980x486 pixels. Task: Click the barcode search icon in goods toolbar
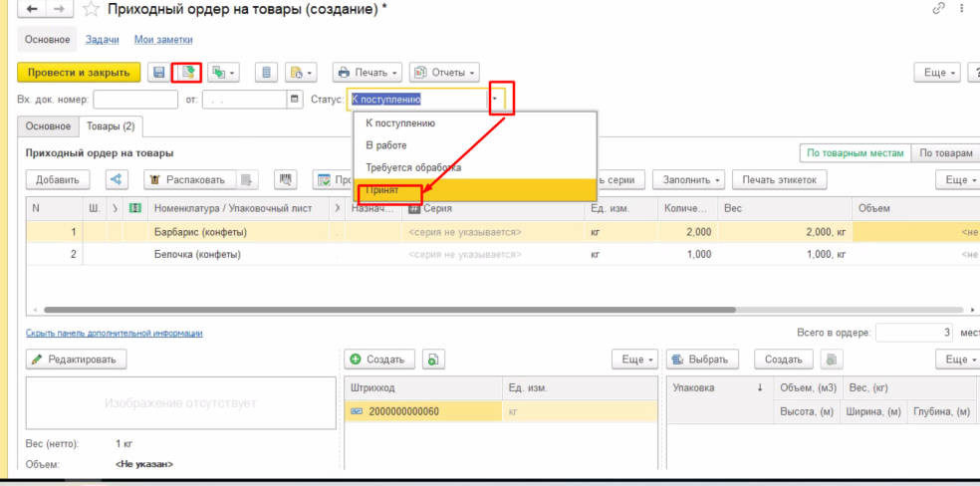[x=286, y=180]
